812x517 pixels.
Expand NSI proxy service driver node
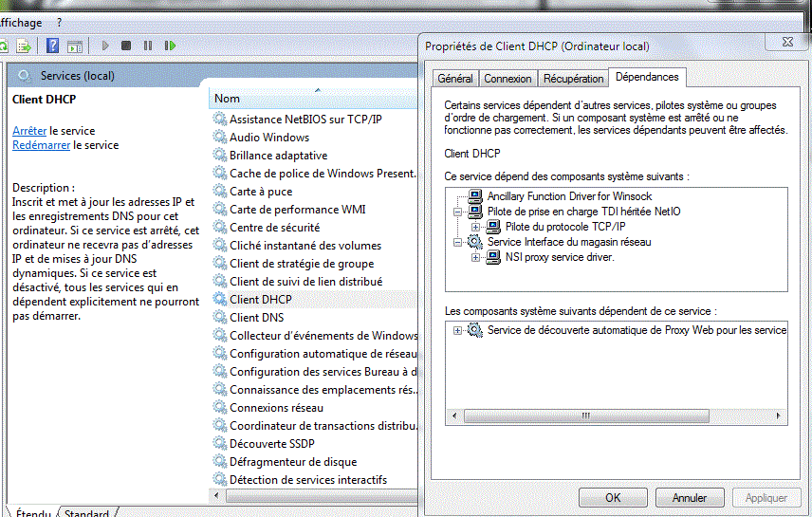point(475,257)
